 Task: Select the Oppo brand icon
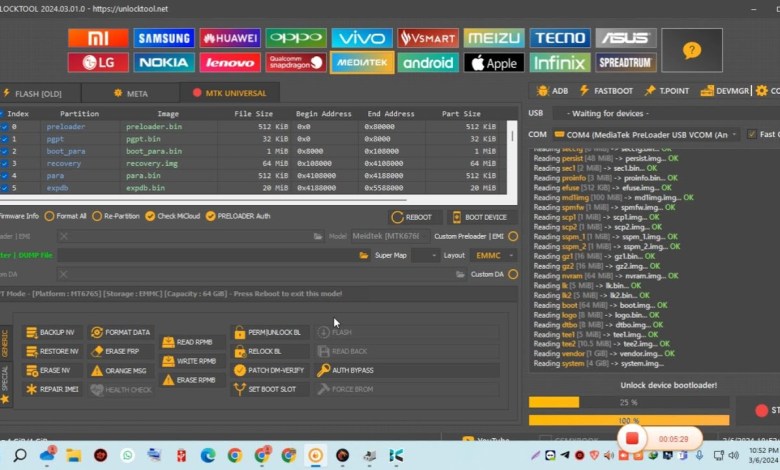pyautogui.click(x=296, y=38)
